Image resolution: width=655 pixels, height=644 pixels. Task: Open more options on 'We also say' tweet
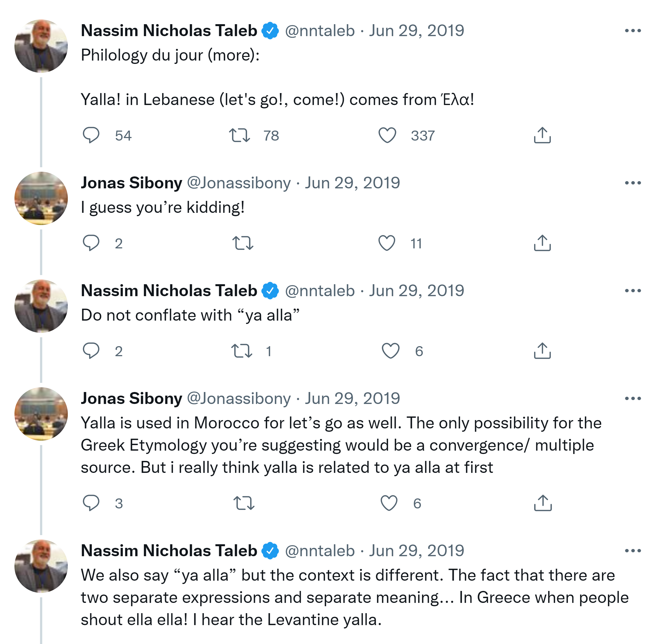click(633, 551)
